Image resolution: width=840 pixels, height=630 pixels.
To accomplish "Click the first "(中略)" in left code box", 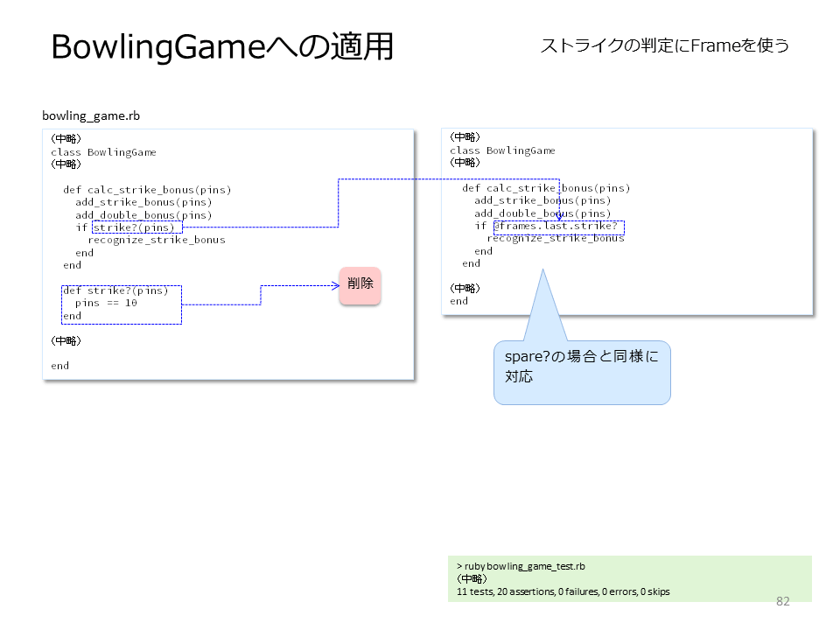I will coord(66,139).
